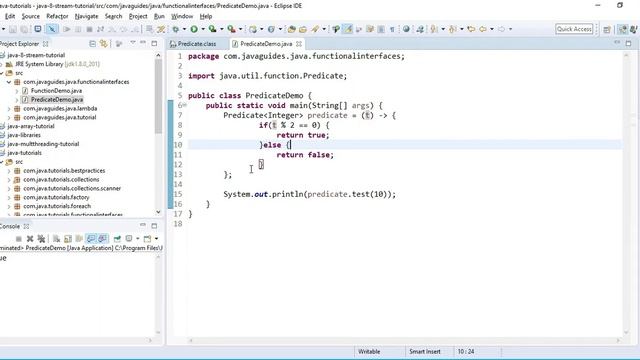
Task: Open the Window menu
Action: (182, 16)
